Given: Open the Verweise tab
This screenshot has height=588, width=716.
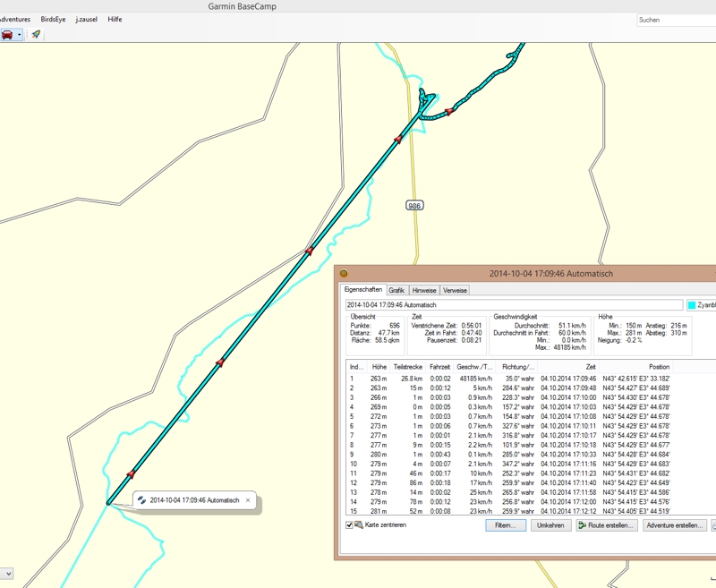Looking at the screenshot, I should (455, 290).
